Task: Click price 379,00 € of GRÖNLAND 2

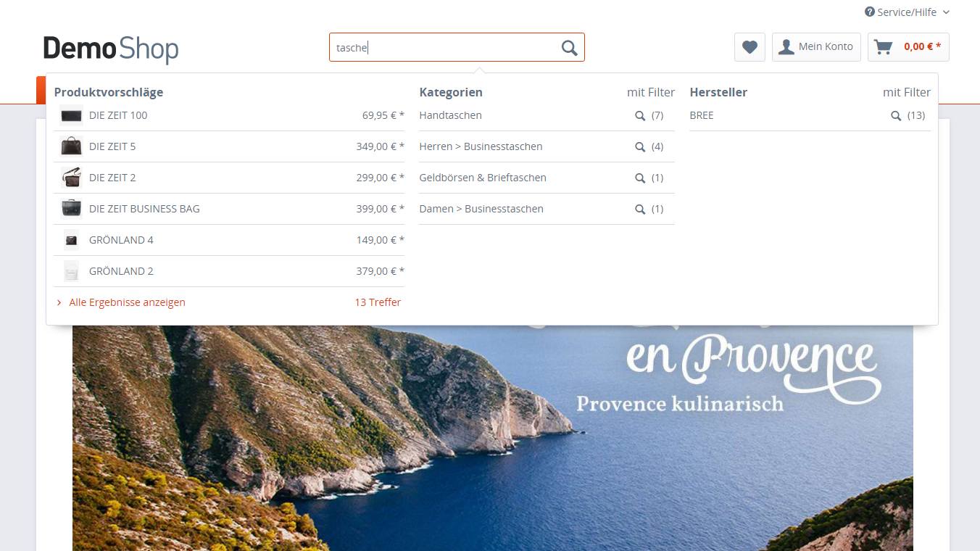Action: coord(380,271)
